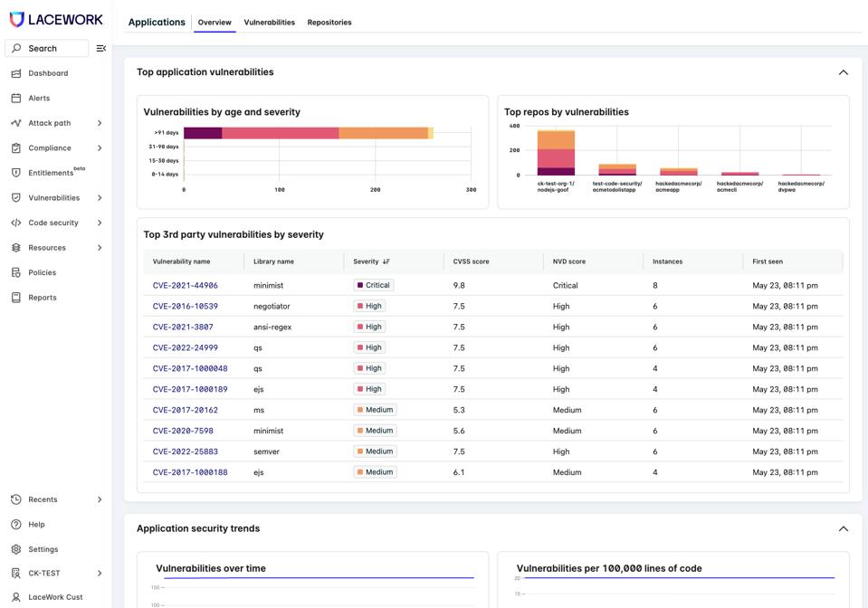The width and height of the screenshot is (868, 608).
Task: Collapse the Top application vulnerabilities section
Action: click(843, 72)
